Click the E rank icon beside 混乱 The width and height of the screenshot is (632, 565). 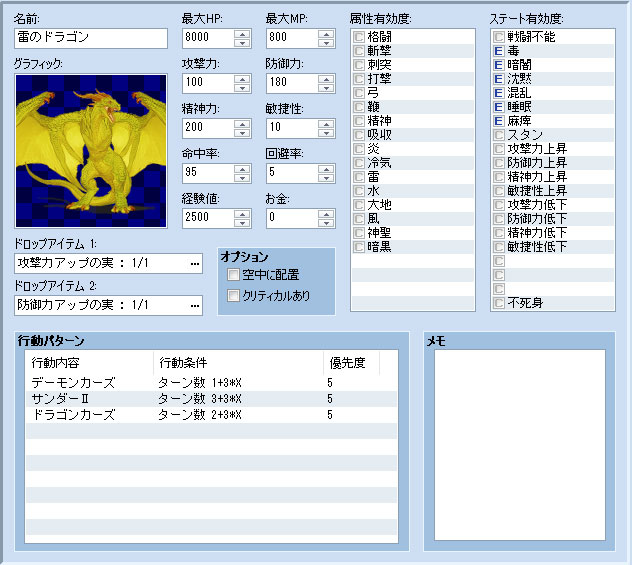pyautogui.click(x=498, y=93)
